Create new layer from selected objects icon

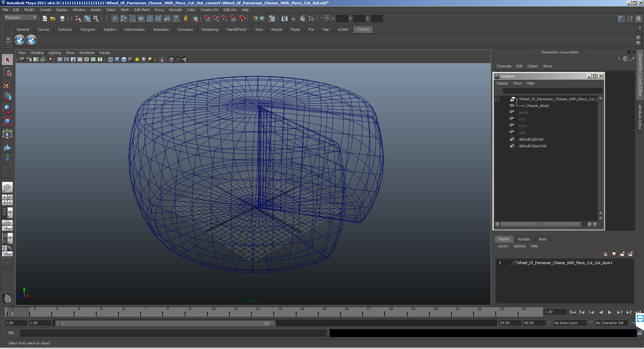[x=630, y=254]
